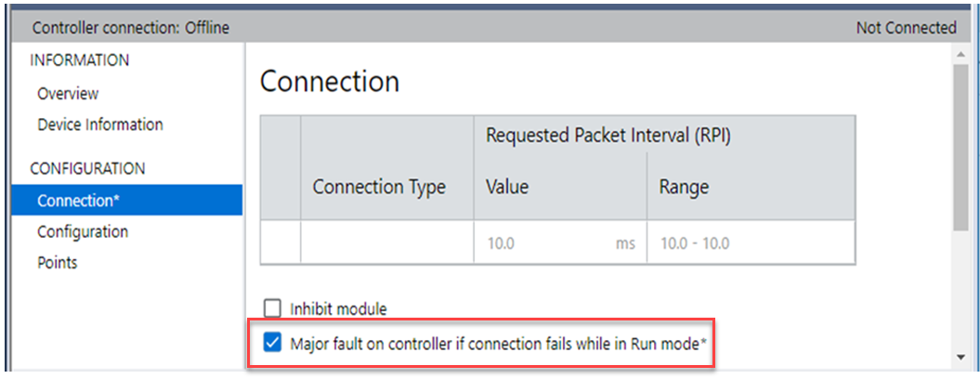Screen dimensions: 980x379
Task: Open the Configuration page in sidebar
Action: pos(83,231)
